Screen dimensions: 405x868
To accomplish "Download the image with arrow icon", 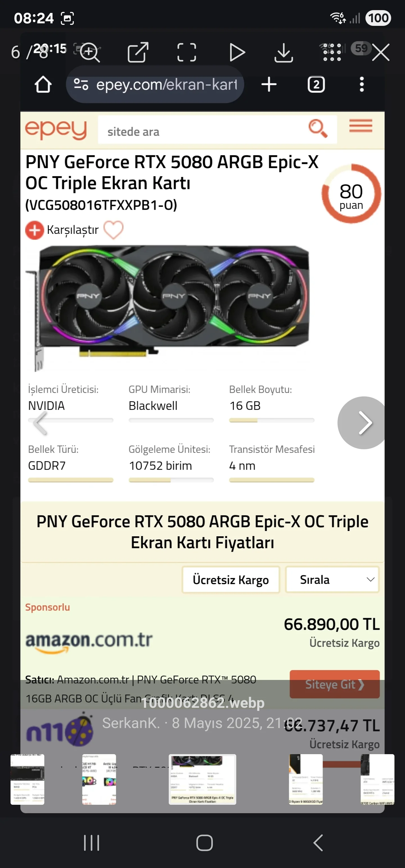I will tap(283, 53).
